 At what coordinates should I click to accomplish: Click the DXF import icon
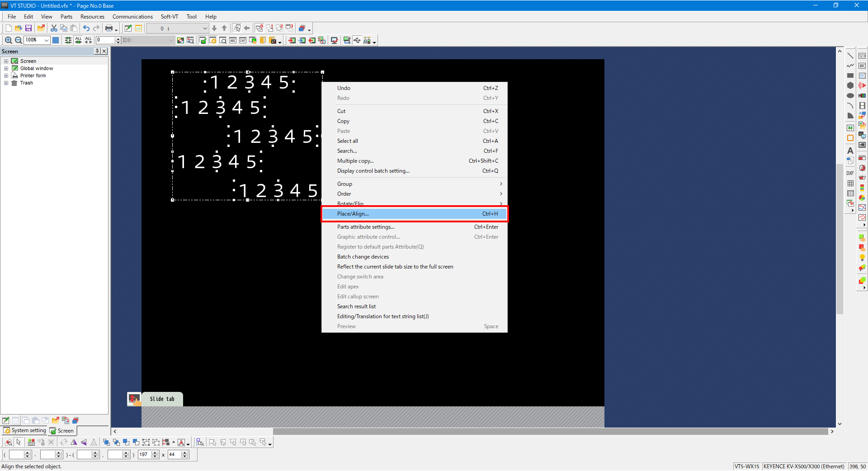(850, 173)
